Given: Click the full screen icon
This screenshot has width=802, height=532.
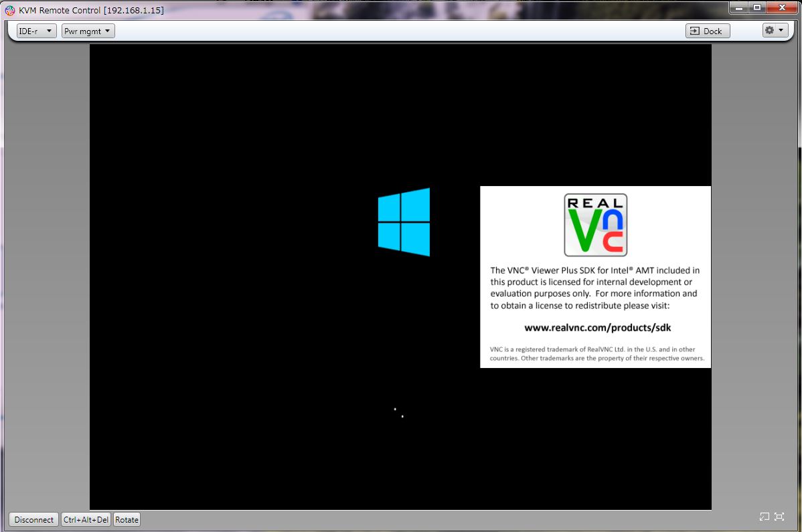Looking at the screenshot, I should click(779, 517).
